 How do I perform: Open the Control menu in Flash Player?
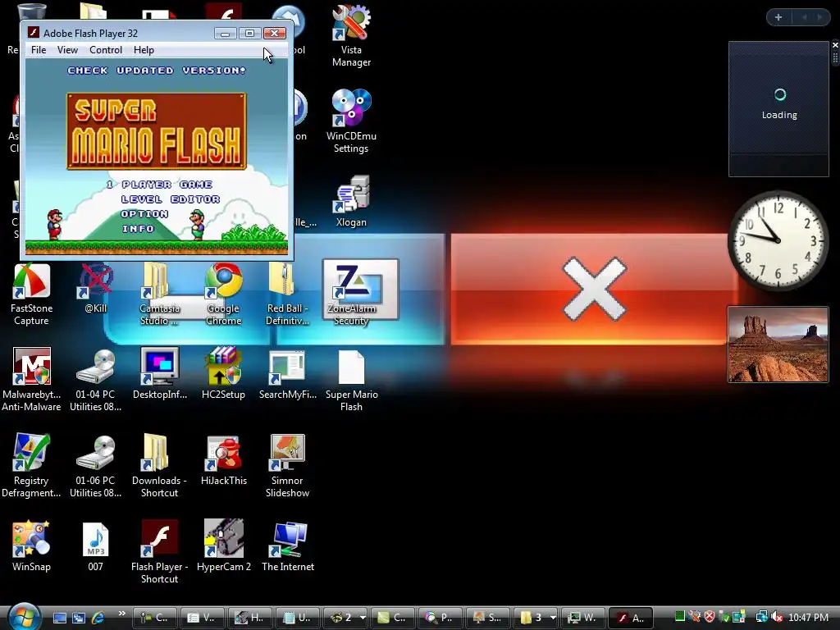tap(106, 50)
